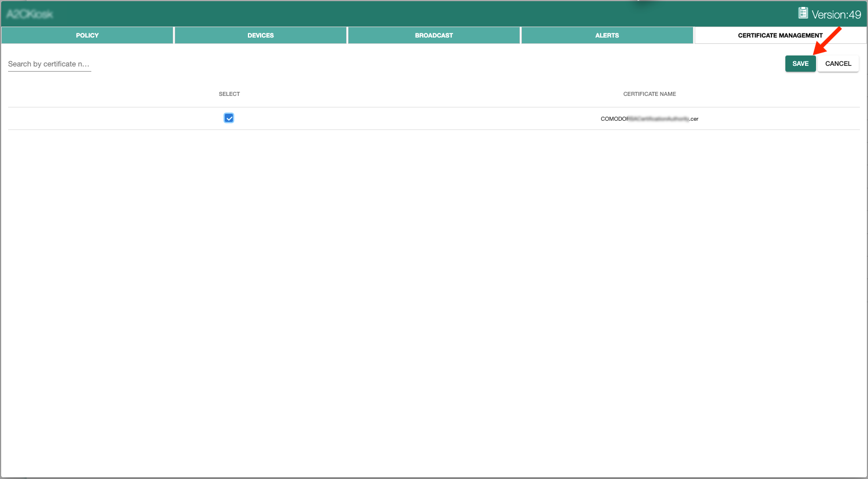This screenshot has width=868, height=479.
Task: Open the Policy tab
Action: pos(87,35)
